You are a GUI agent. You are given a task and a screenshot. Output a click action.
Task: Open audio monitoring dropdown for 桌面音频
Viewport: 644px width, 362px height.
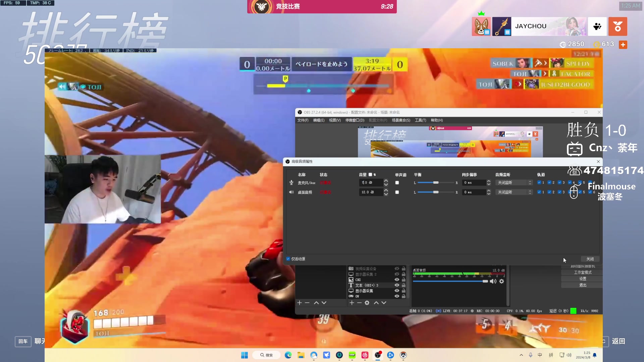514,192
